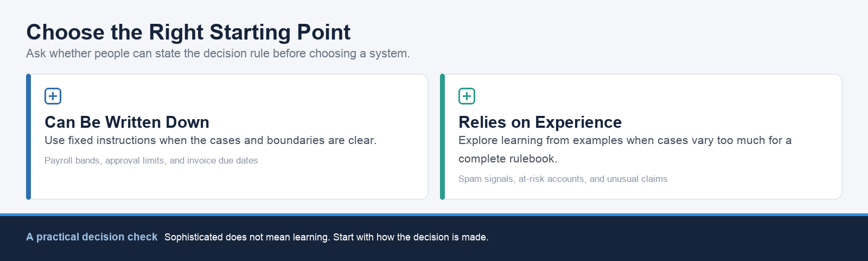Click the 'Explore learning from examples' description line
This screenshot has width=868, height=261.
point(625,140)
